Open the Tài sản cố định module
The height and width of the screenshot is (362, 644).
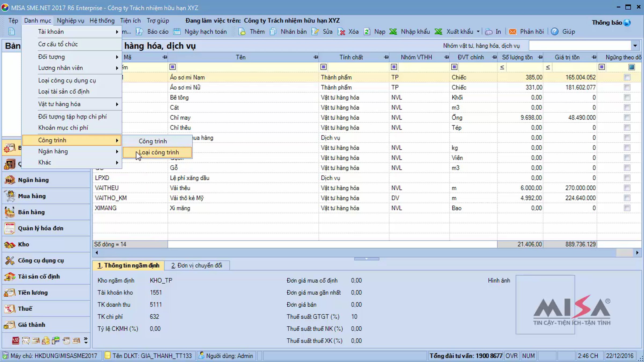click(46, 276)
